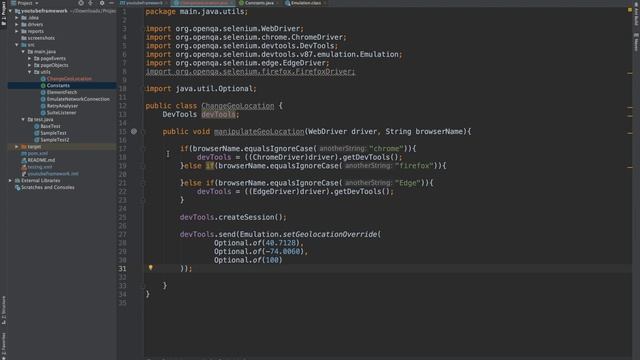Screen dimensions: 640x360
Task: Select the Constants tree item
Action: [62, 85]
